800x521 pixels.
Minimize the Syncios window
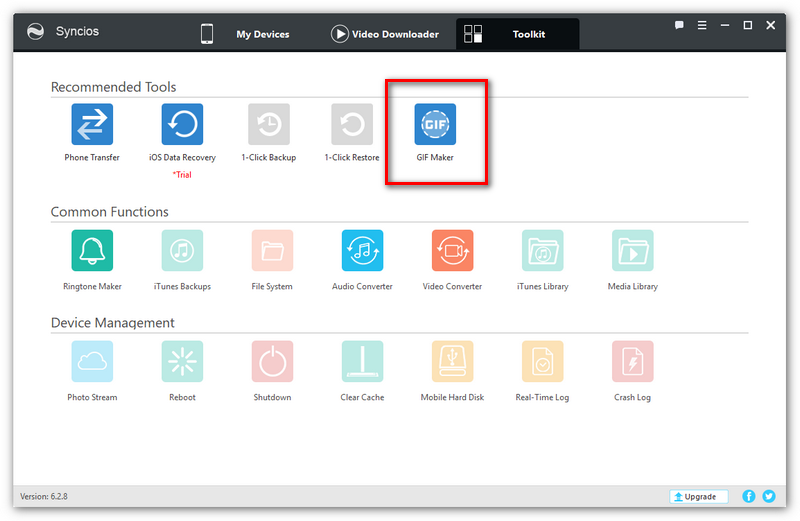[x=724, y=25]
